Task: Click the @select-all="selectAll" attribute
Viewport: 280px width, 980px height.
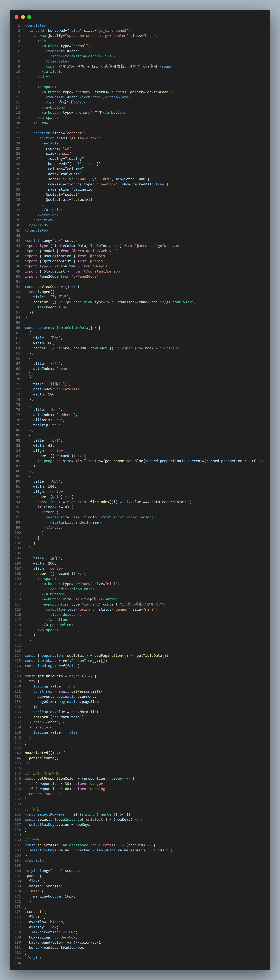Action: (x=70, y=200)
